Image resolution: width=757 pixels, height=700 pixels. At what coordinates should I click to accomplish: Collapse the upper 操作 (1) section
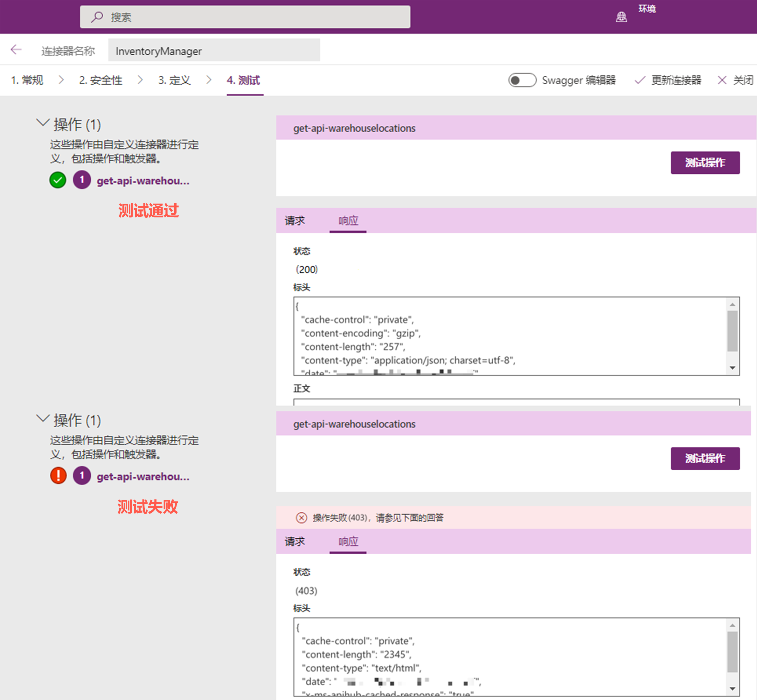(43, 123)
